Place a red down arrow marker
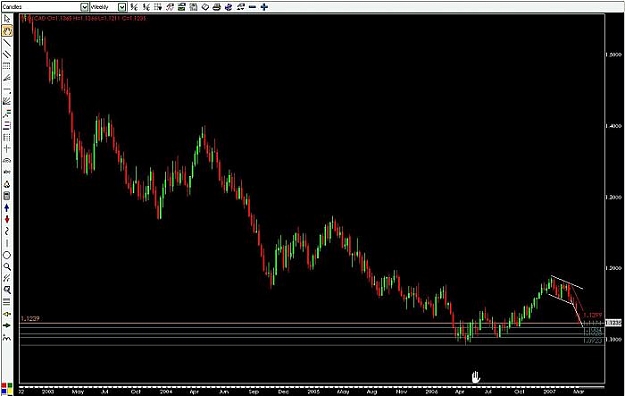This screenshot has height=396, width=625. 7,219
